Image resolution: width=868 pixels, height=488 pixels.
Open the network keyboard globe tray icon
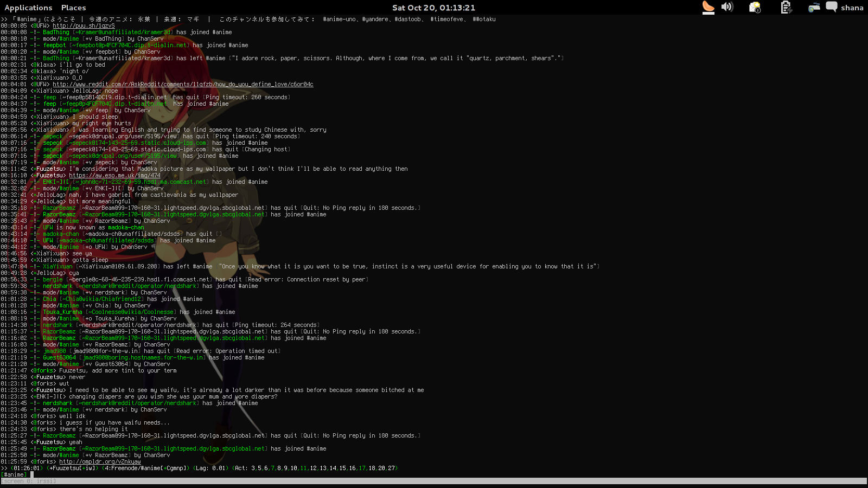click(x=814, y=8)
